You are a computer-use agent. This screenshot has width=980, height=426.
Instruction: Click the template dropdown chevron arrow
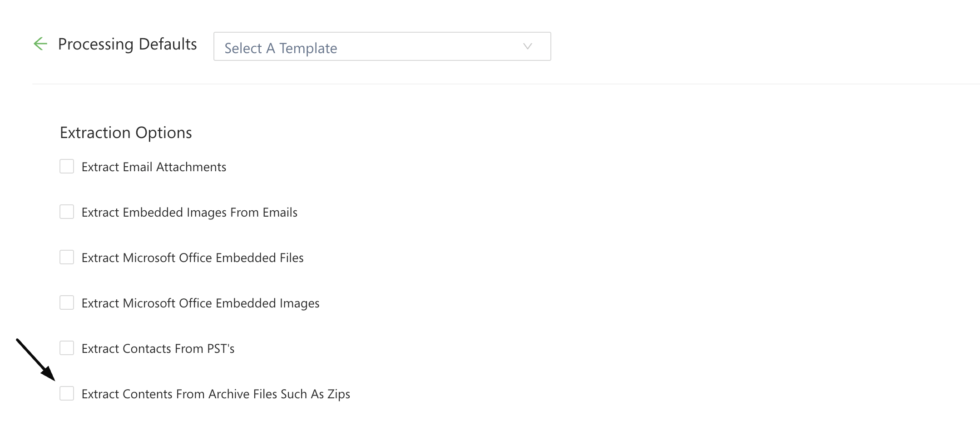[527, 46]
